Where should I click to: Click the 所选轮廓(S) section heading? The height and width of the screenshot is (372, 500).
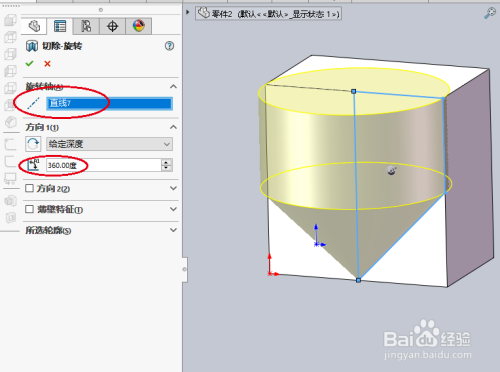(48, 230)
